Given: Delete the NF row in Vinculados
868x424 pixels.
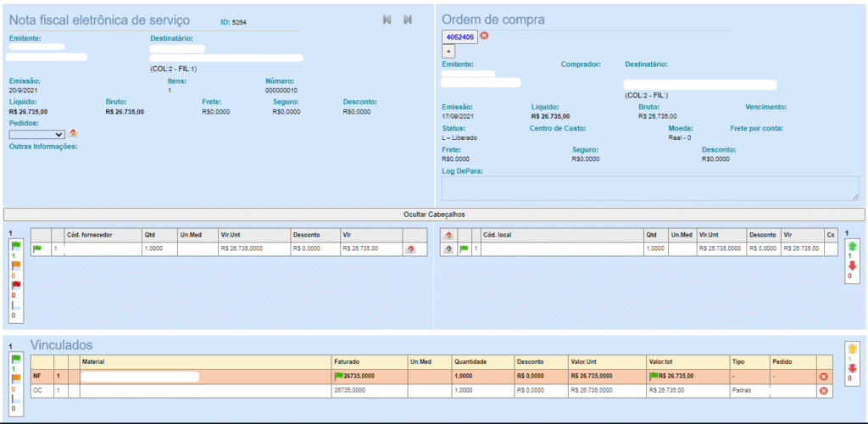Looking at the screenshot, I should pos(823,377).
